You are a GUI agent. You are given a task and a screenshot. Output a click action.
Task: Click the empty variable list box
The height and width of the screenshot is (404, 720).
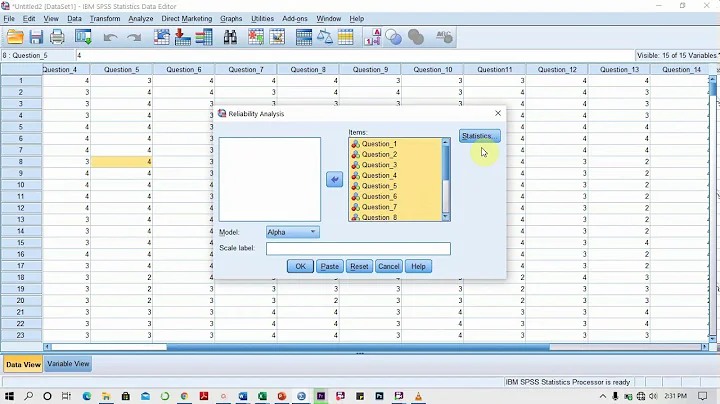coord(270,179)
